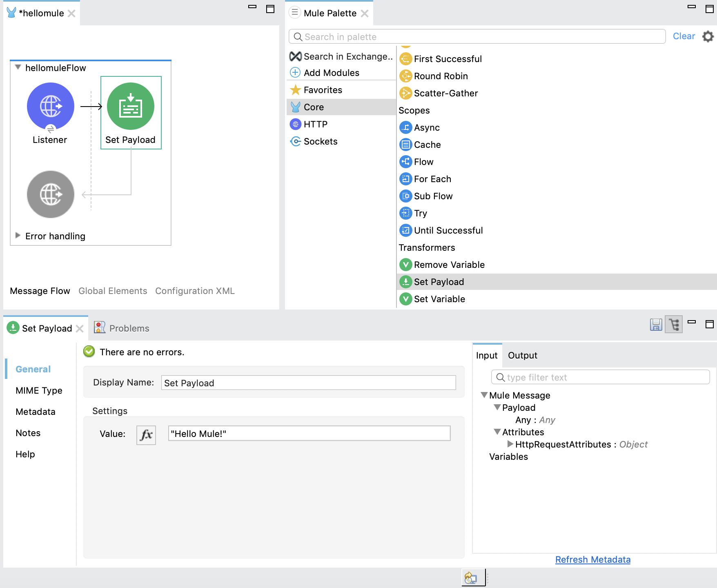Screen dimensions: 717x588
Task: Switch to the Configuration XML tab
Action: click(195, 291)
